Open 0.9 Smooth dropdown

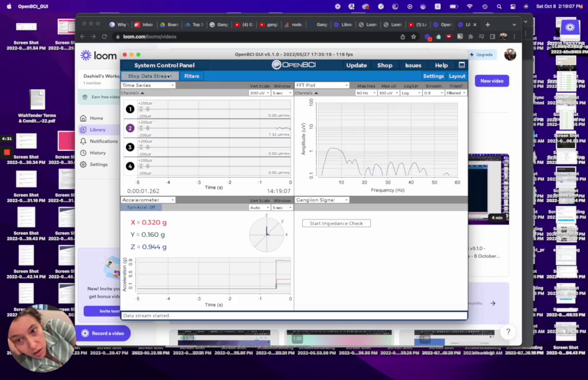pos(433,93)
